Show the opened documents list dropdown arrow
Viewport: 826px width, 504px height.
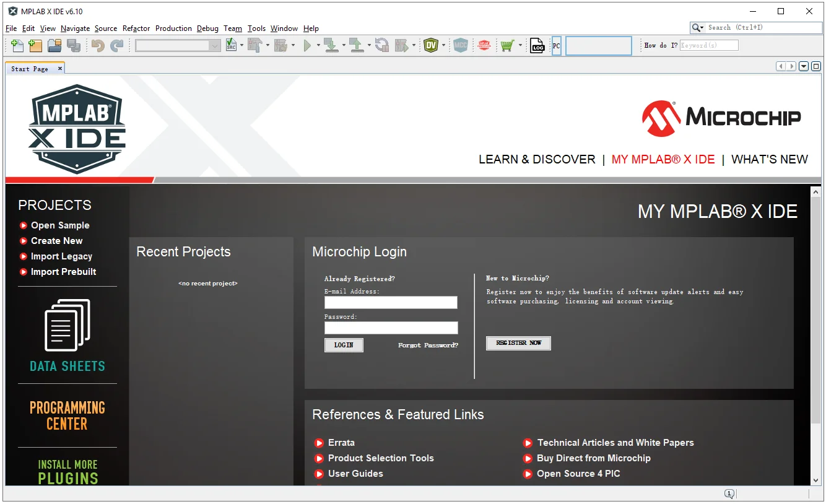[x=804, y=66]
